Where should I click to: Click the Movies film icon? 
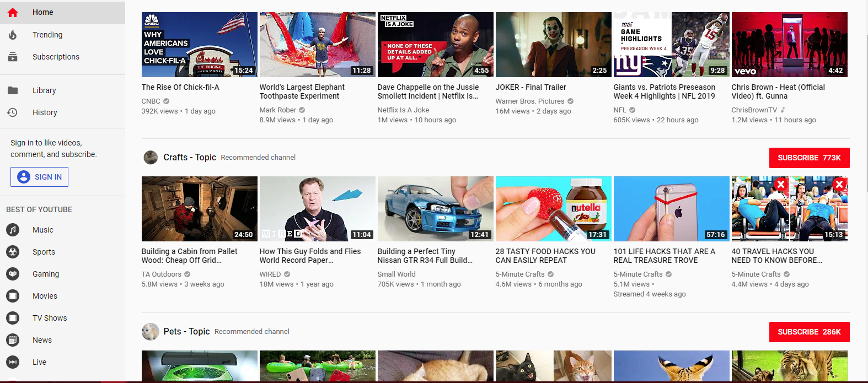point(13,296)
